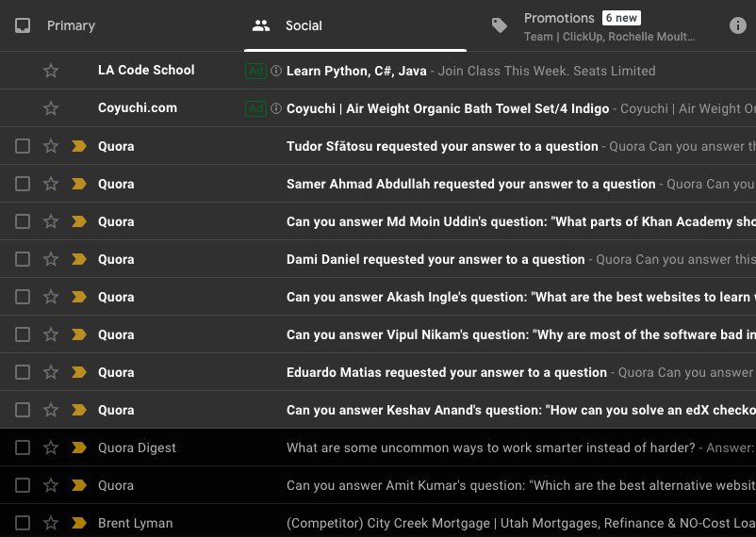The height and width of the screenshot is (537, 756).
Task: Star the Samer Ahmad Abdullah email
Action: click(x=51, y=184)
